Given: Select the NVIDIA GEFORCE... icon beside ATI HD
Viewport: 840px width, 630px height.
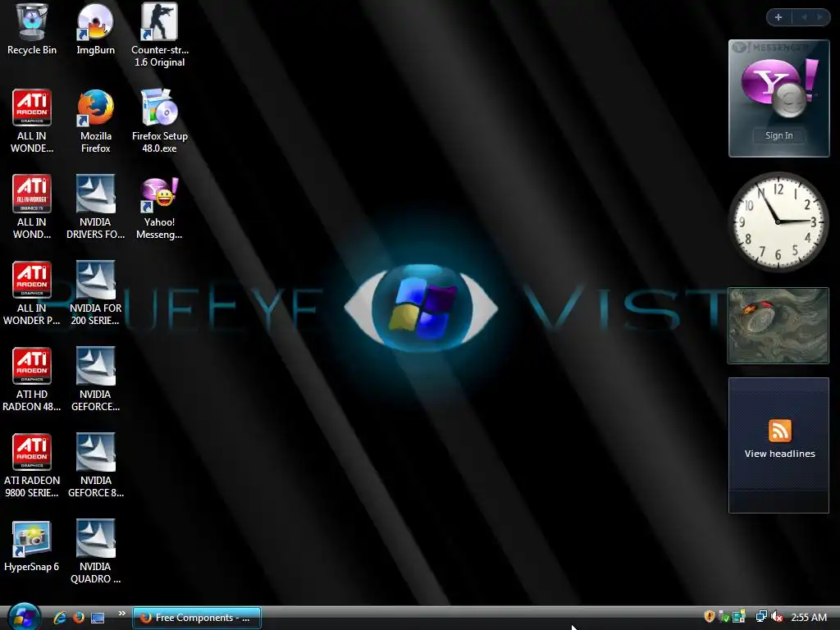Looking at the screenshot, I should (95, 380).
